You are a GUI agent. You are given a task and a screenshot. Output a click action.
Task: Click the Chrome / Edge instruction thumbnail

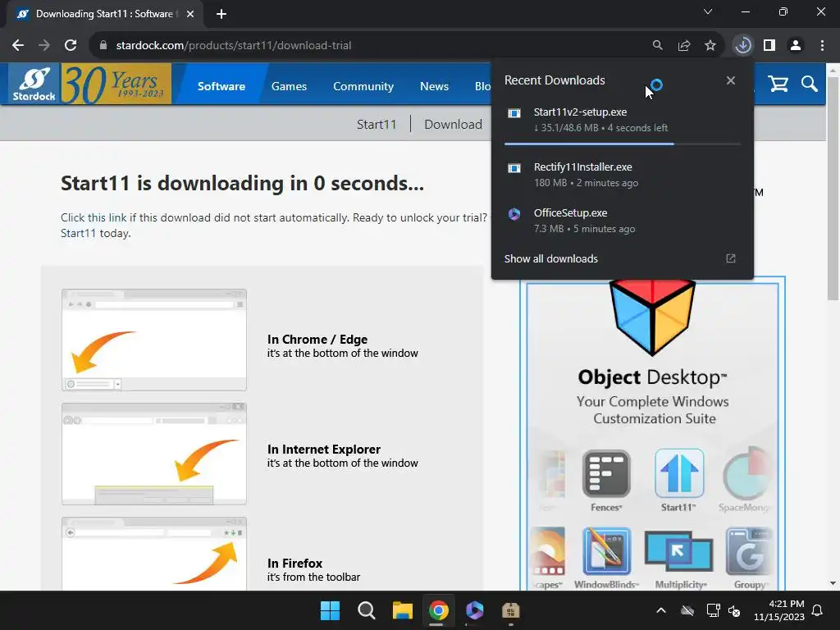[x=154, y=340]
